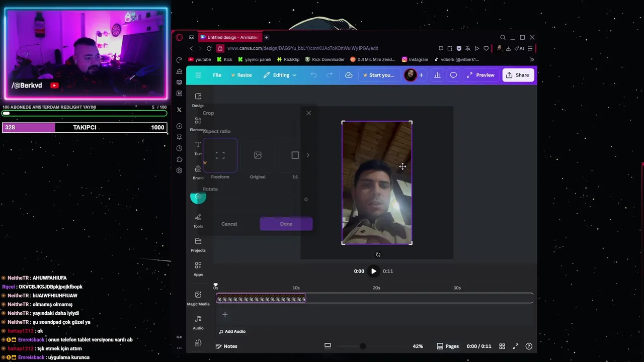The width and height of the screenshot is (644, 362).
Task: Open the Tools sidebar panel
Action: tap(198, 220)
